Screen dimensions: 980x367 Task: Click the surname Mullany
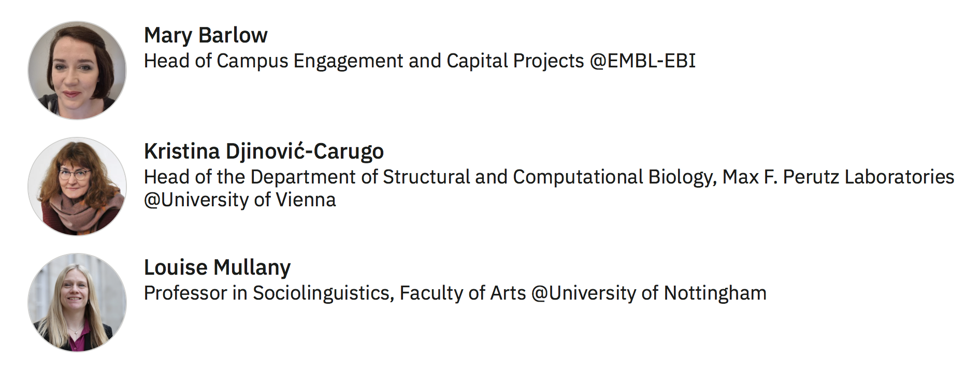click(x=252, y=267)
